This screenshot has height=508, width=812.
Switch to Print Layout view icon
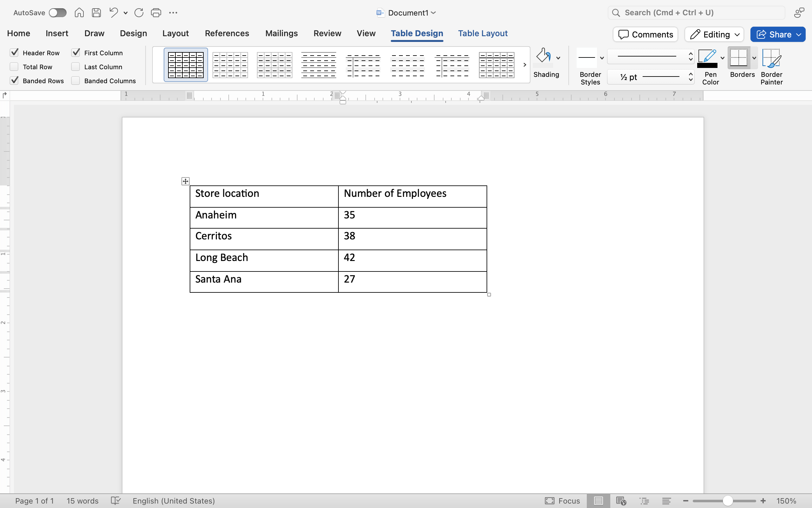pyautogui.click(x=598, y=501)
